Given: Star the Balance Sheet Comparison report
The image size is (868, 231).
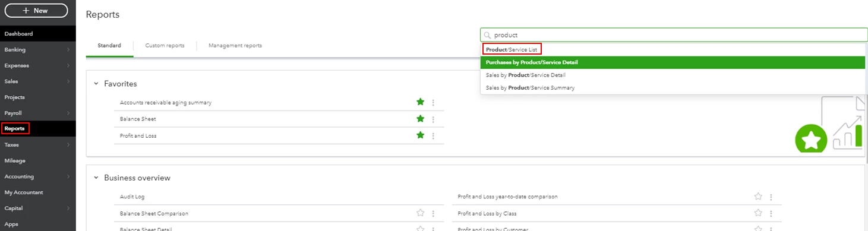Looking at the screenshot, I should pyautogui.click(x=421, y=213).
